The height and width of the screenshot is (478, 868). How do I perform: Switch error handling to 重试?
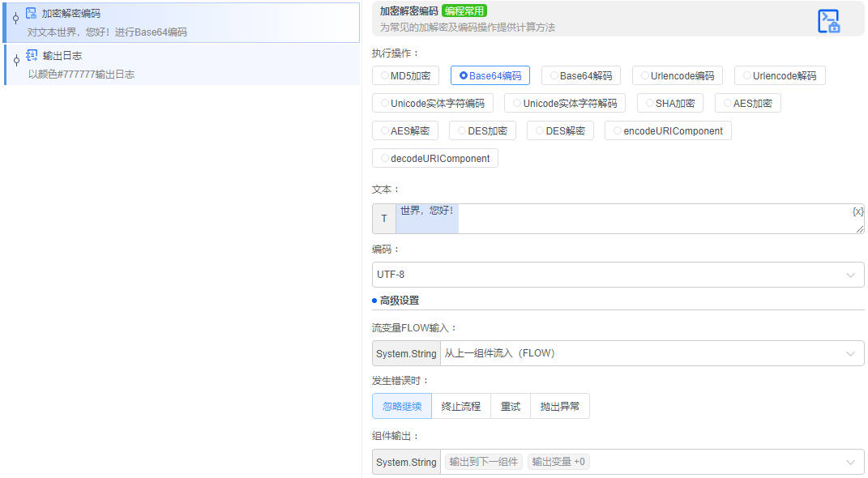[510, 406]
